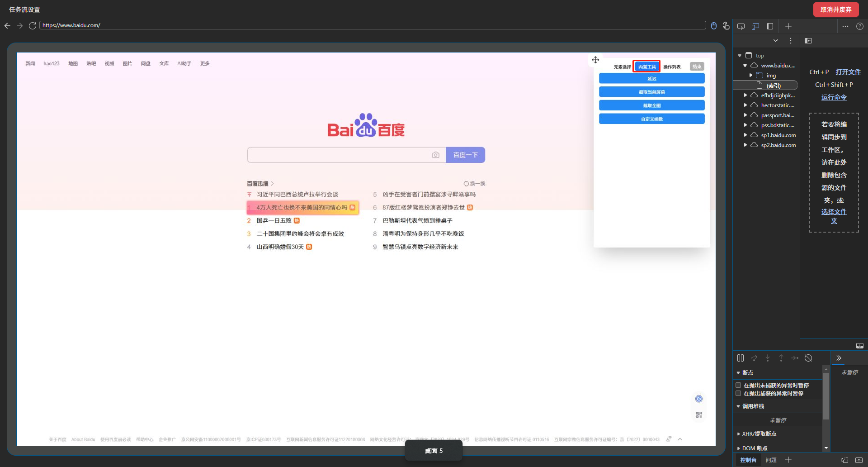This screenshot has width=868, height=467.
Task: Reload the page with the refresh icon
Action: 33,26
